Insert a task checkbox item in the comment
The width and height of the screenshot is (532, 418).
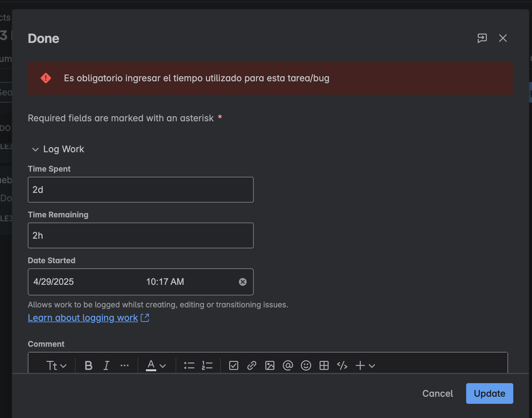(x=233, y=365)
